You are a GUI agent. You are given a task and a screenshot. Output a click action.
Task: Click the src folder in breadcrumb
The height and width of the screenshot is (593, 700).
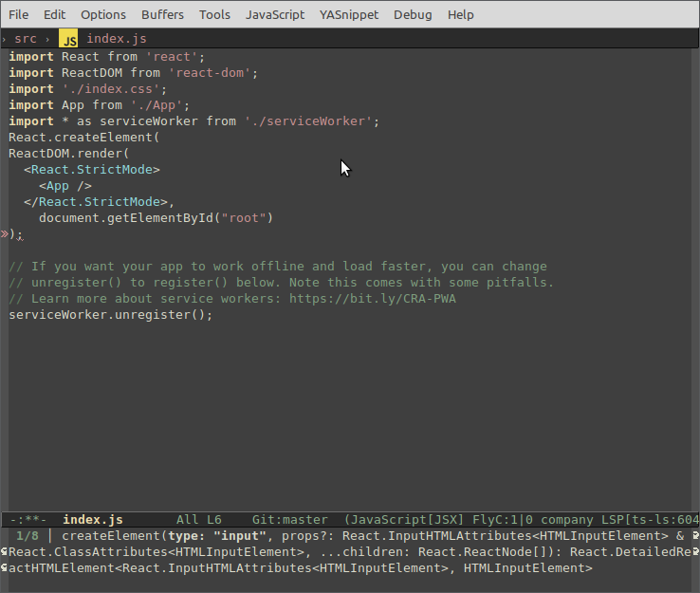pyautogui.click(x=26, y=39)
